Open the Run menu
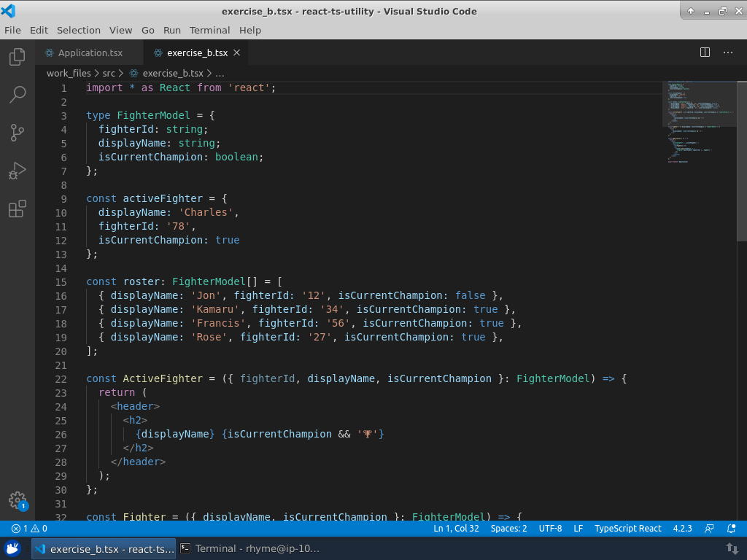 (x=172, y=31)
